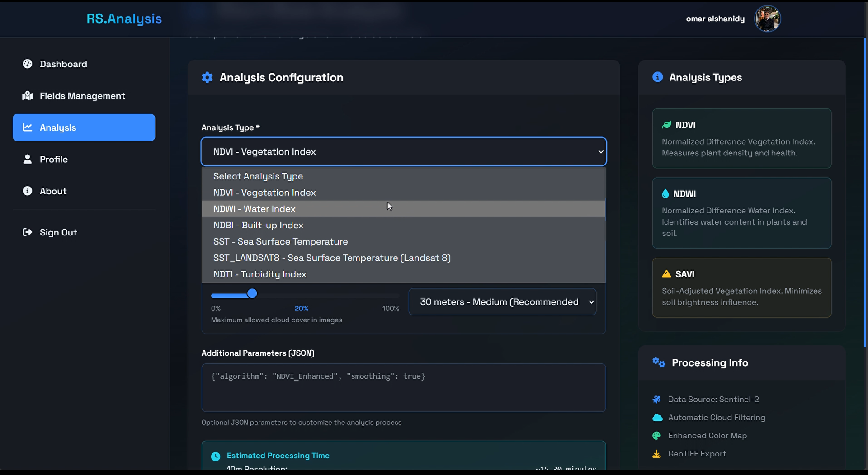Click the 'Analysis Type *' field label
Viewport: 868px width, 475px height.
pyautogui.click(x=231, y=127)
